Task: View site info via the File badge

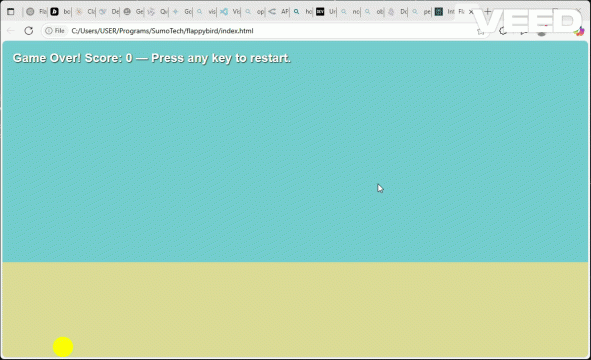Action: [x=55, y=31]
